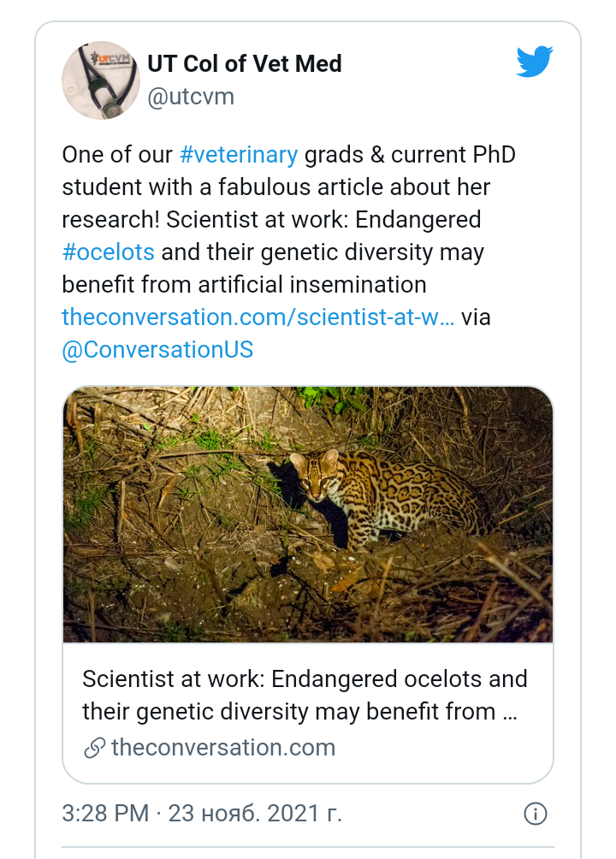Click the ocelot photo preview

pos(308,513)
